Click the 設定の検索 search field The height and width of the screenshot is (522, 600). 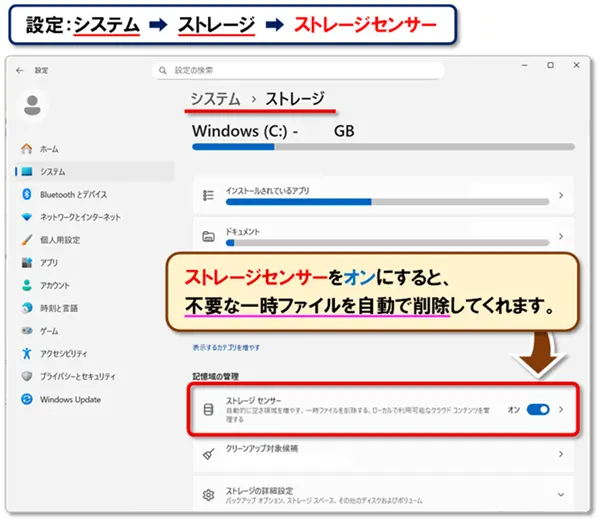pyautogui.click(x=298, y=70)
